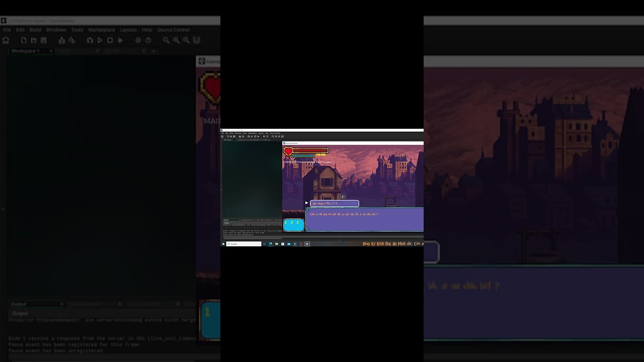Open the Build menu in the sharp GameMaker window

tap(231, 133)
